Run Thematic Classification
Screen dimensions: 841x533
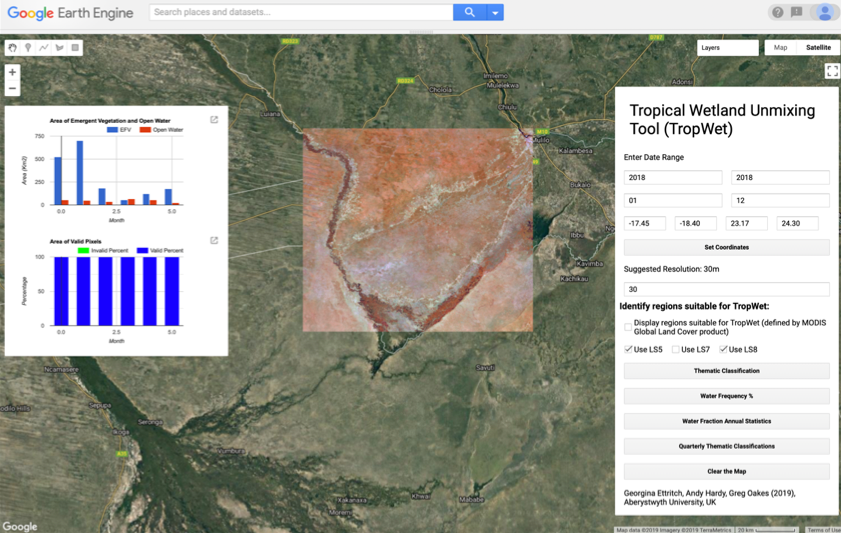click(x=726, y=371)
